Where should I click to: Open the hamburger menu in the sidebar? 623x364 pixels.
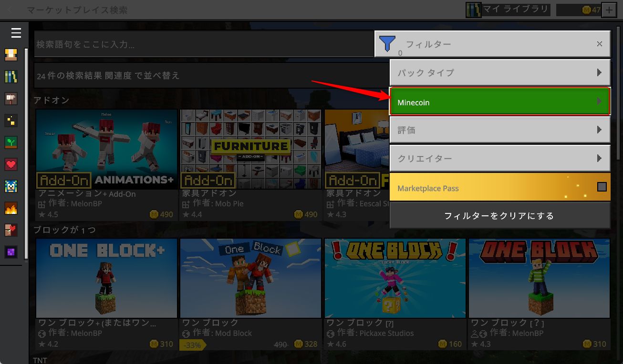tap(16, 33)
